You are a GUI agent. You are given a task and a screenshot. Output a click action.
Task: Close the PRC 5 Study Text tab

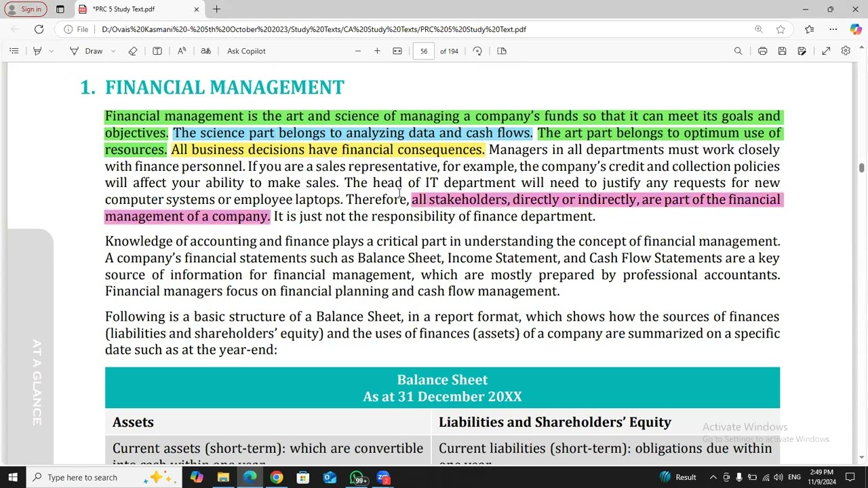click(x=197, y=9)
